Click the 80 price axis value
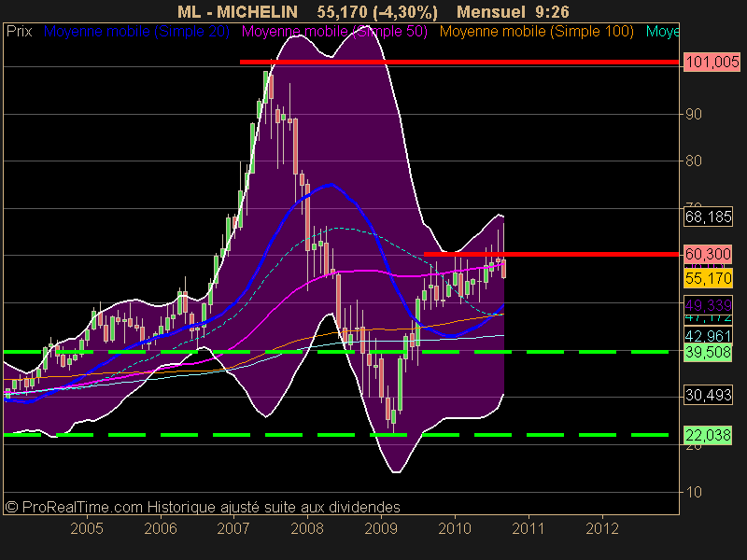This screenshot has width=747, height=560. click(694, 161)
